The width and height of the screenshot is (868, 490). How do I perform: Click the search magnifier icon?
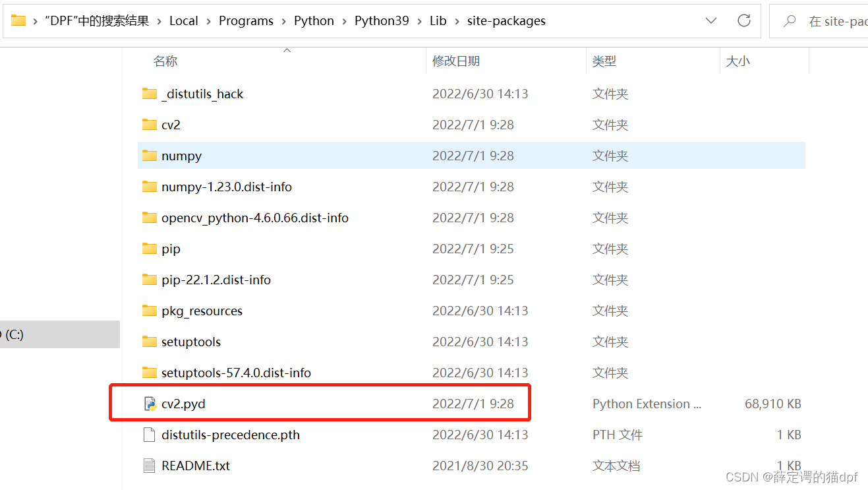tap(791, 20)
